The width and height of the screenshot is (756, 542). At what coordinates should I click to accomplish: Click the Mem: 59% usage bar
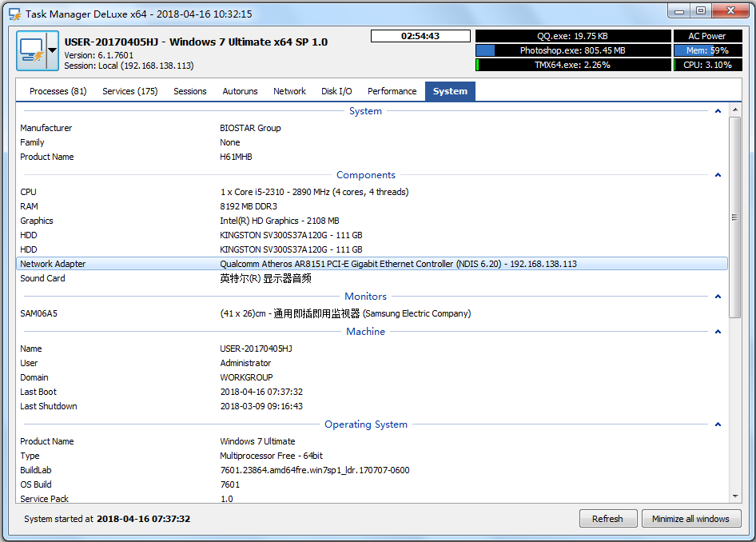tap(706, 50)
